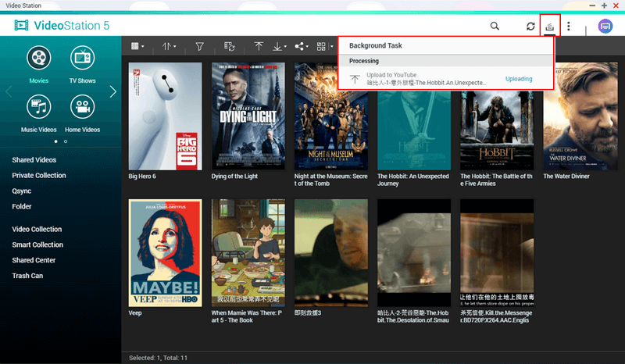Open Trash Can in sidebar
This screenshot has height=364, width=625.
click(x=27, y=276)
